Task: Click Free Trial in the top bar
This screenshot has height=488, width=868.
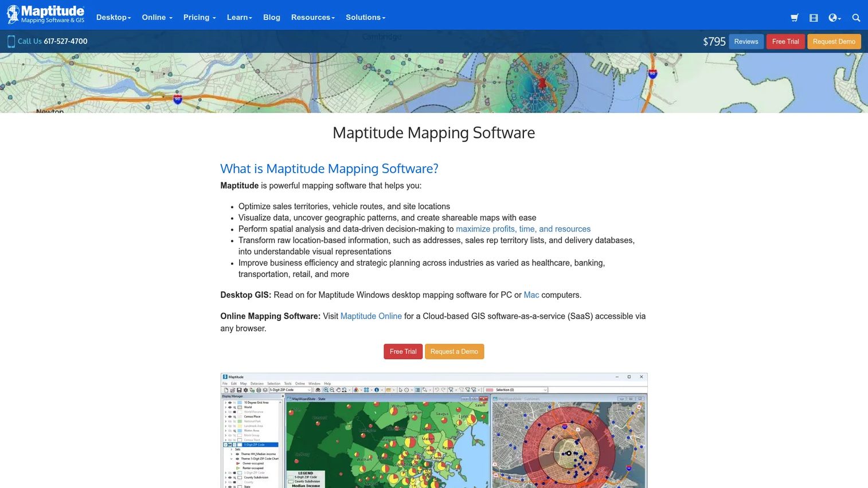Action: 785,41
